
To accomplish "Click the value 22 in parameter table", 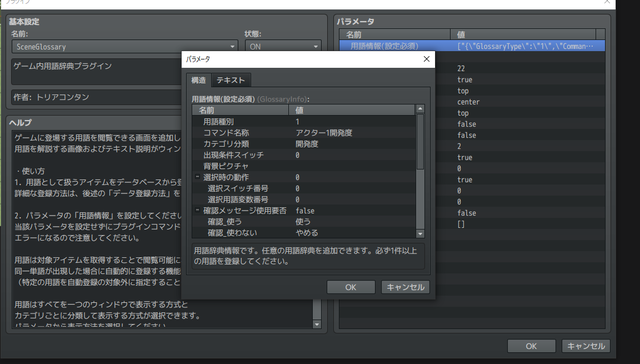I will pyautogui.click(x=461, y=69).
